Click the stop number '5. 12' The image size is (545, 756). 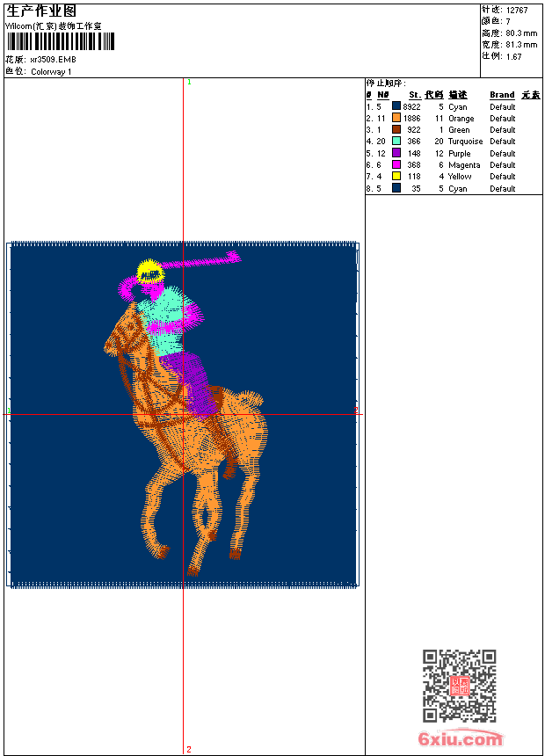375,154
